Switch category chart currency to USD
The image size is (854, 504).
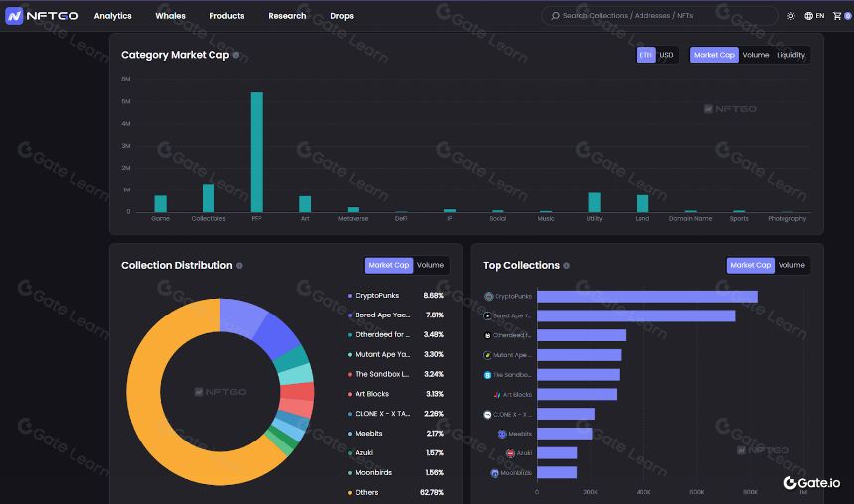click(666, 55)
